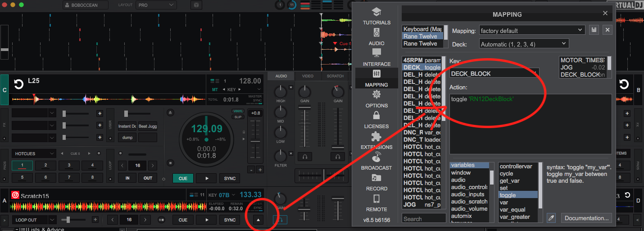Click the CUE button on deck C
Viewport: 644px width, 231px height.
pos(183,178)
